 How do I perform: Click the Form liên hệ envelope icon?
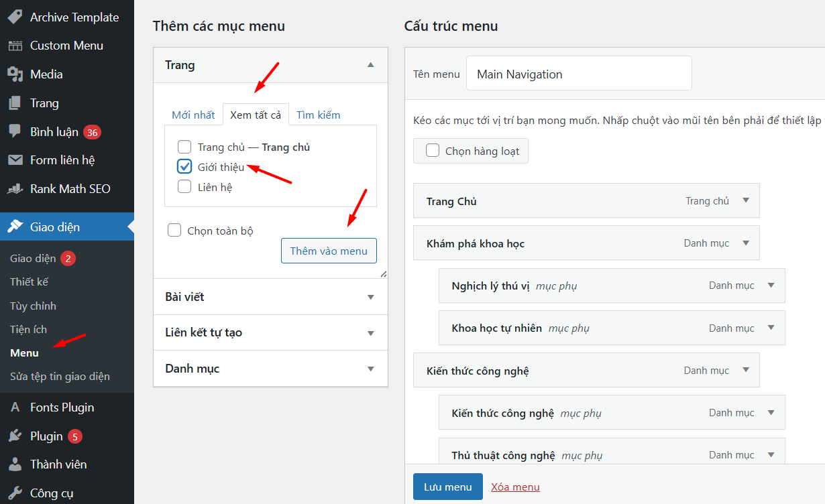pyautogui.click(x=15, y=160)
